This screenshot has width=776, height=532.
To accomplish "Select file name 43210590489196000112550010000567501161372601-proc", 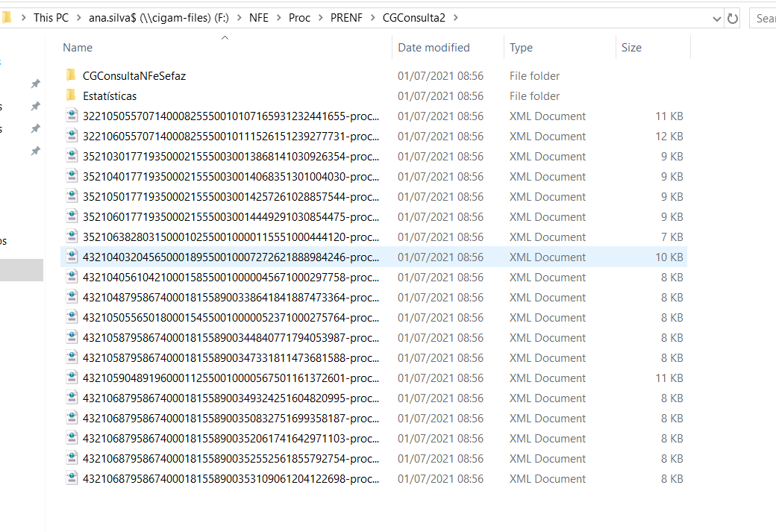I will point(231,378).
